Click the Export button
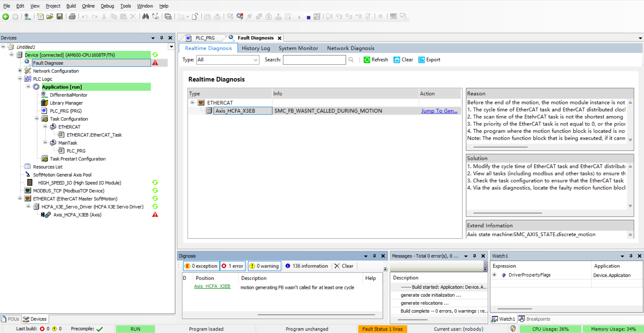The height and width of the screenshot is (333, 644). click(x=429, y=60)
